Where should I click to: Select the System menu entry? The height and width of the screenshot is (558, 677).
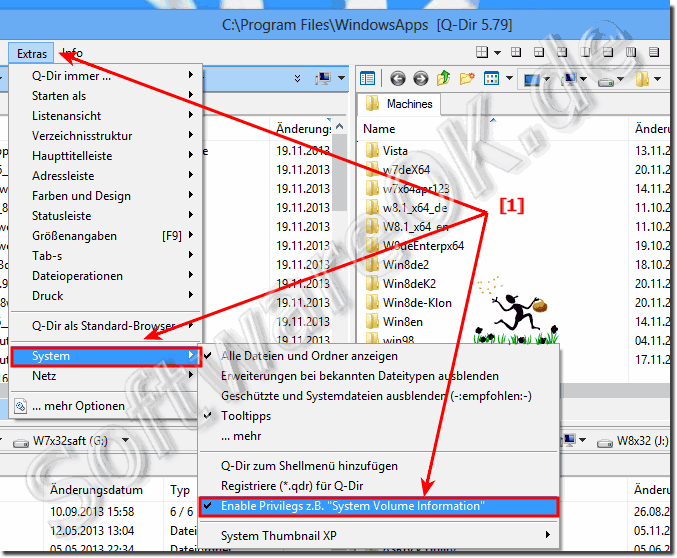tap(106, 356)
